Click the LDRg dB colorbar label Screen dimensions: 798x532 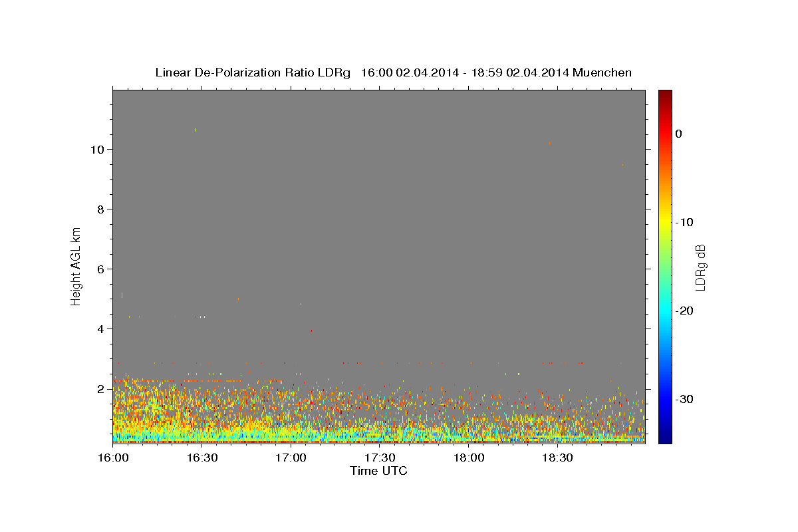pos(700,267)
